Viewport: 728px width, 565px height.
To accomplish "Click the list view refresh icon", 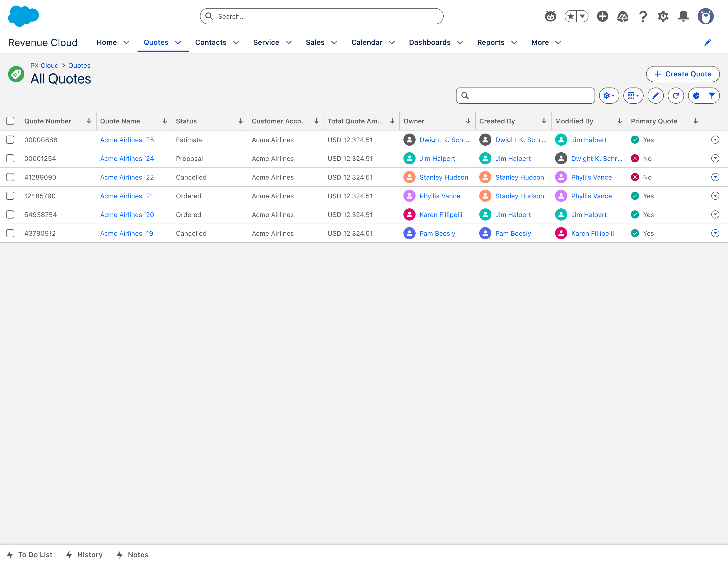I will (676, 96).
